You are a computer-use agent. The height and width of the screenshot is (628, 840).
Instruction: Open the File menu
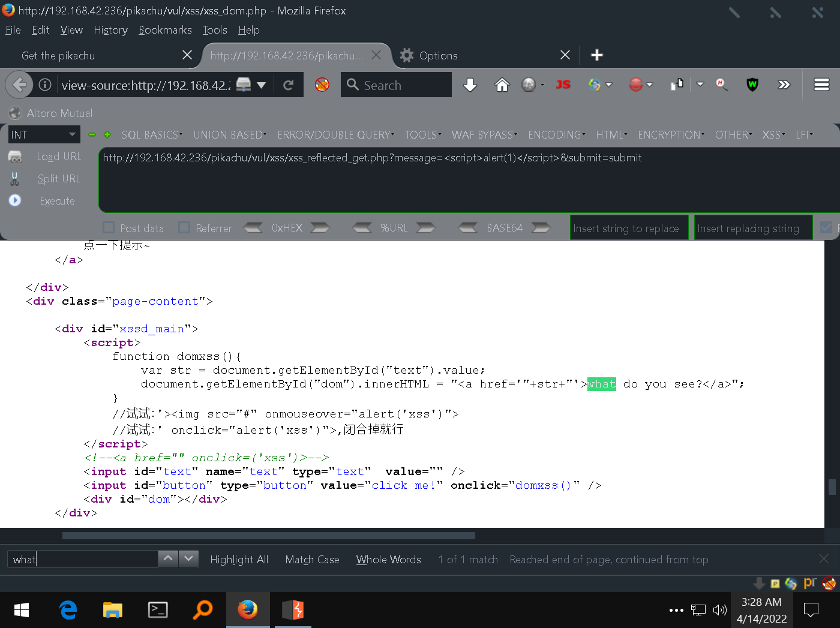coord(13,30)
